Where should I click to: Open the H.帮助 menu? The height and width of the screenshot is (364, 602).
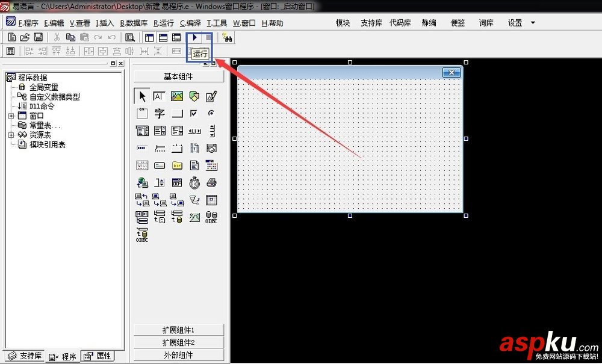(273, 23)
